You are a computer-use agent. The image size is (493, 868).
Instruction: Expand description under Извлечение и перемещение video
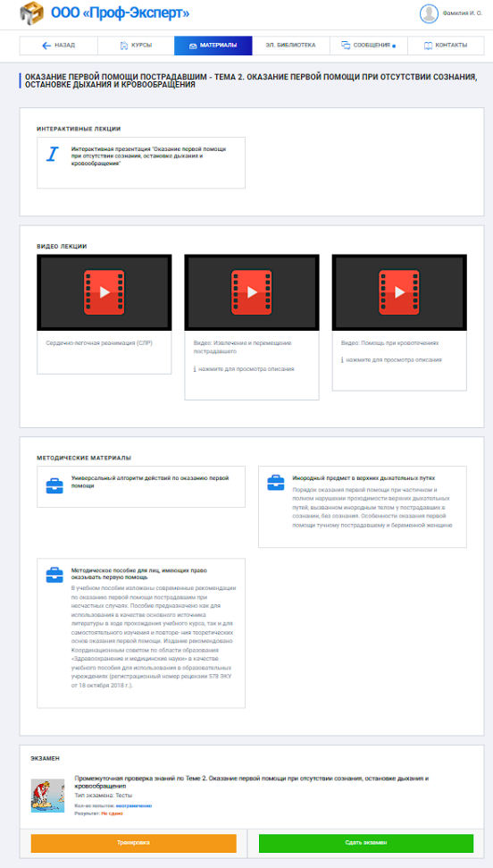pos(244,368)
